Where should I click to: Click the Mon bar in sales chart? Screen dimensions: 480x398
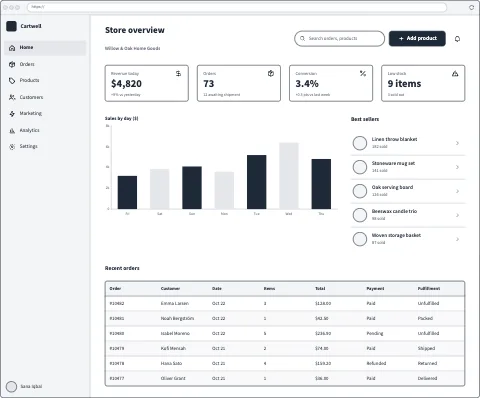(224, 190)
